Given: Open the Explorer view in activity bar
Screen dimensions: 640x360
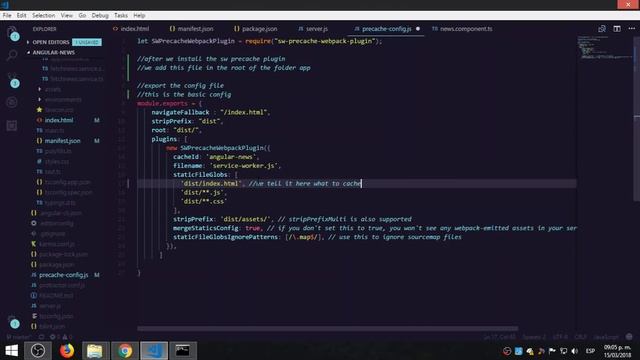Looking at the screenshot, I should pyautogui.click(x=12, y=32).
